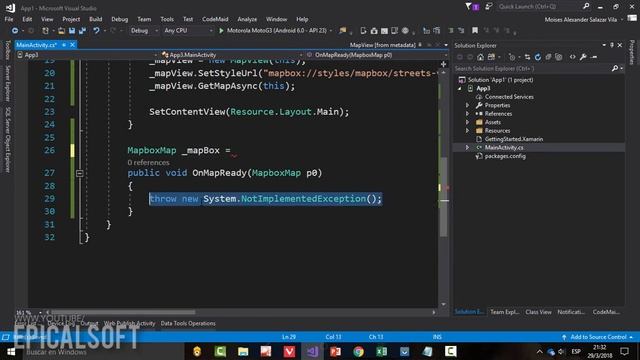Sync with Active Document in Solution Explorer

pos(527,57)
